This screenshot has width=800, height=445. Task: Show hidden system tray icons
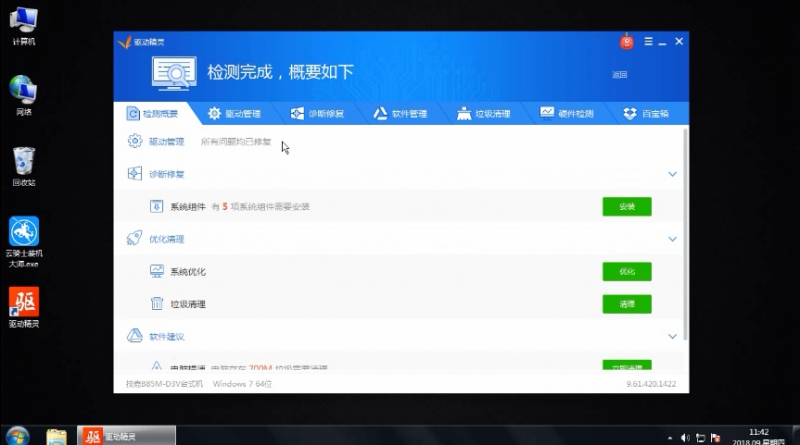pos(669,438)
